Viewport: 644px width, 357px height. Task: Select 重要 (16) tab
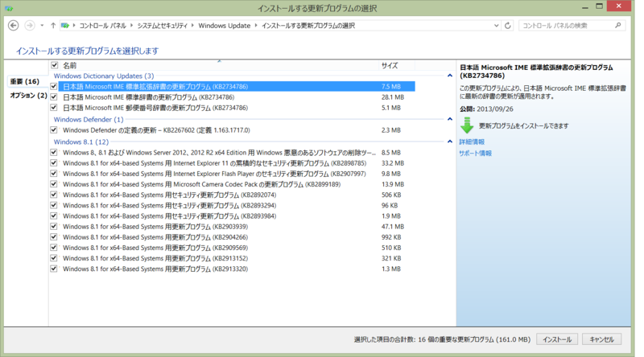tap(25, 81)
